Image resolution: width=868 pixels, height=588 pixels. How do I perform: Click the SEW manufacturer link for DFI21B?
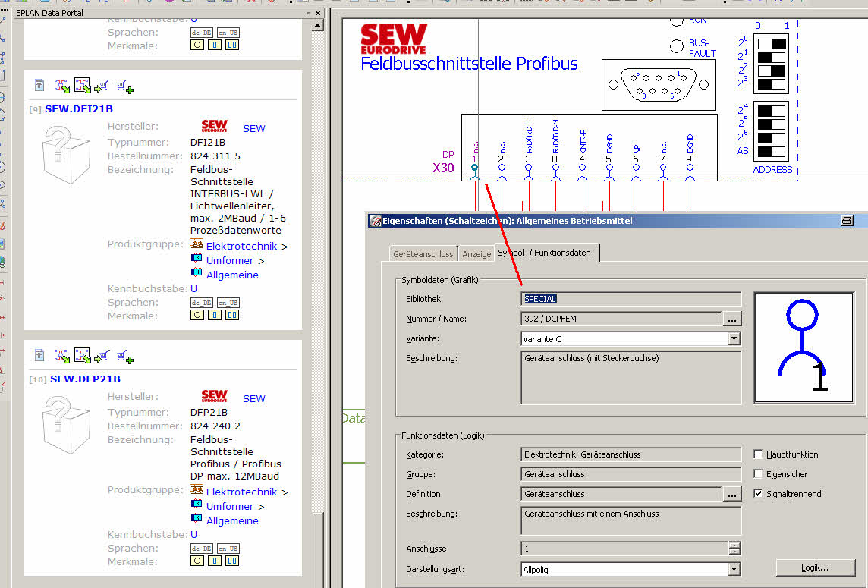pyautogui.click(x=254, y=128)
